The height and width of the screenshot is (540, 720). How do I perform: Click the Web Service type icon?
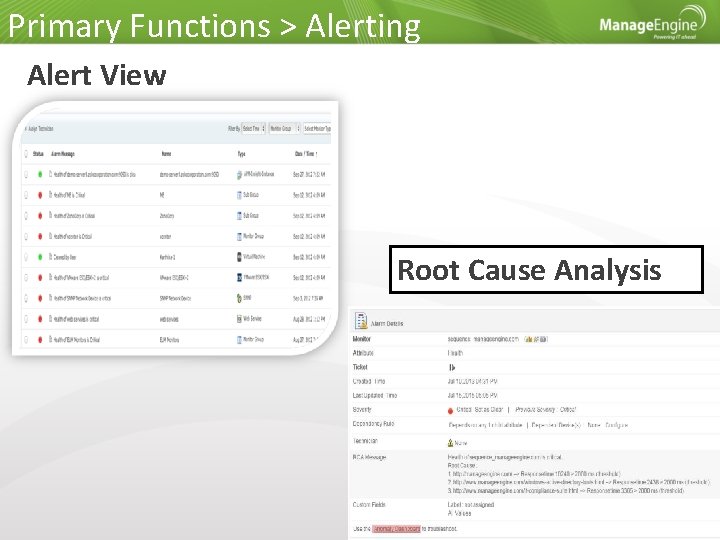[239, 319]
